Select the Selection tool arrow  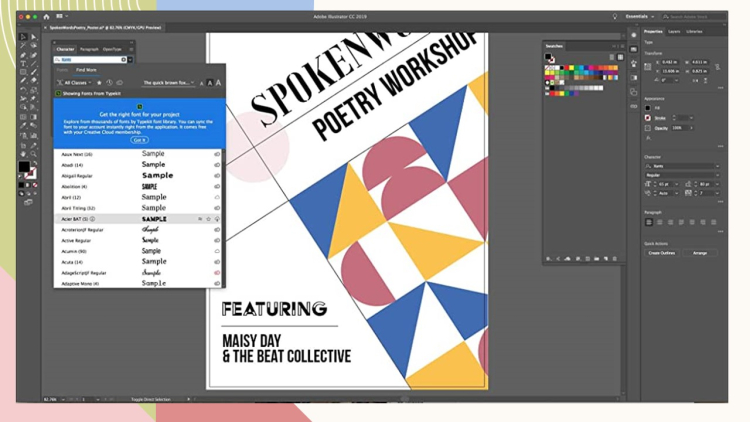pos(23,37)
